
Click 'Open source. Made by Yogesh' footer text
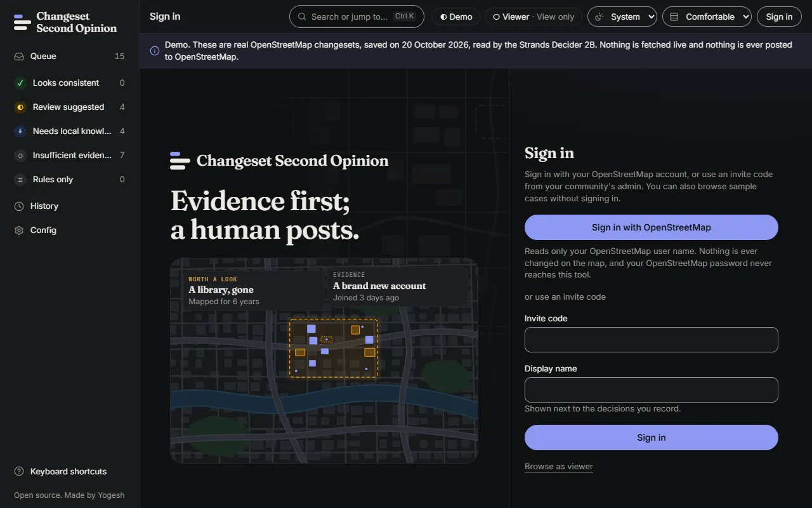point(69,495)
